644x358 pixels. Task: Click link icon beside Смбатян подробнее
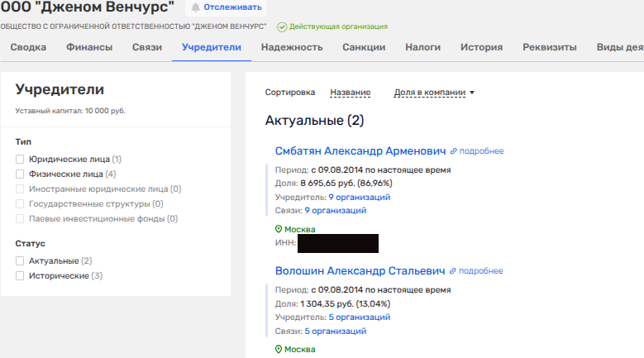coord(453,151)
